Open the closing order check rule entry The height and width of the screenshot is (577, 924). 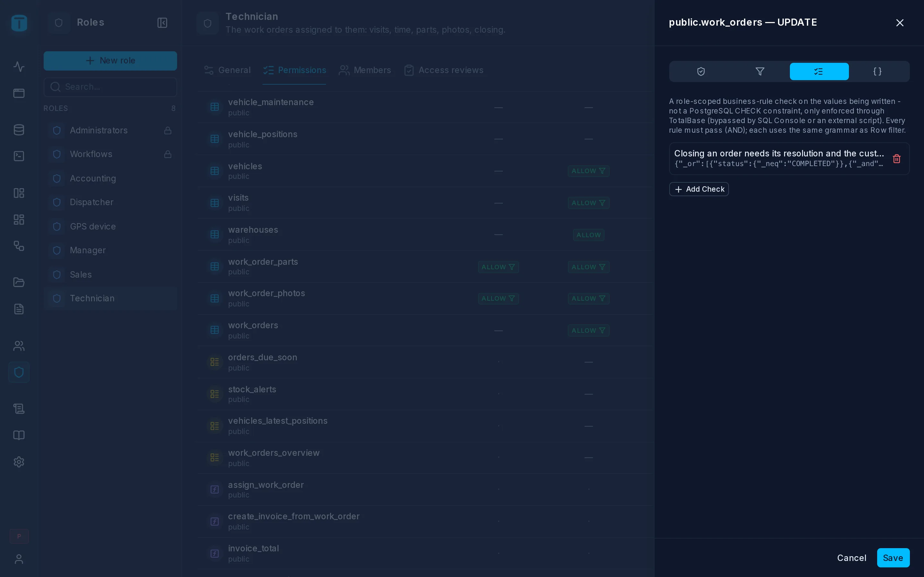[x=779, y=159]
